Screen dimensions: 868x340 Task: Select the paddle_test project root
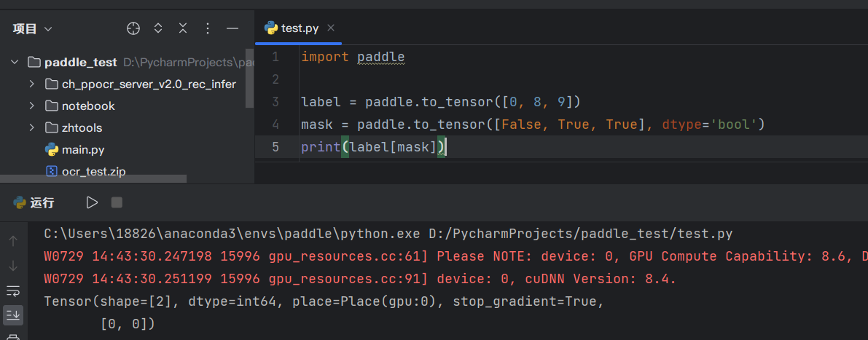click(x=80, y=62)
